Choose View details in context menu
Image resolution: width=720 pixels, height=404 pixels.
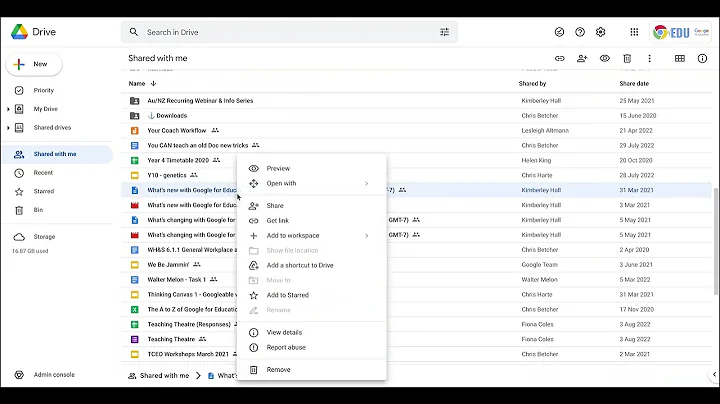point(311,332)
